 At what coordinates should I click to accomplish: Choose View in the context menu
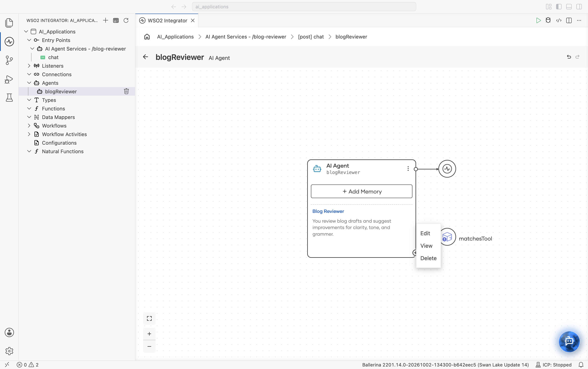[428, 246]
